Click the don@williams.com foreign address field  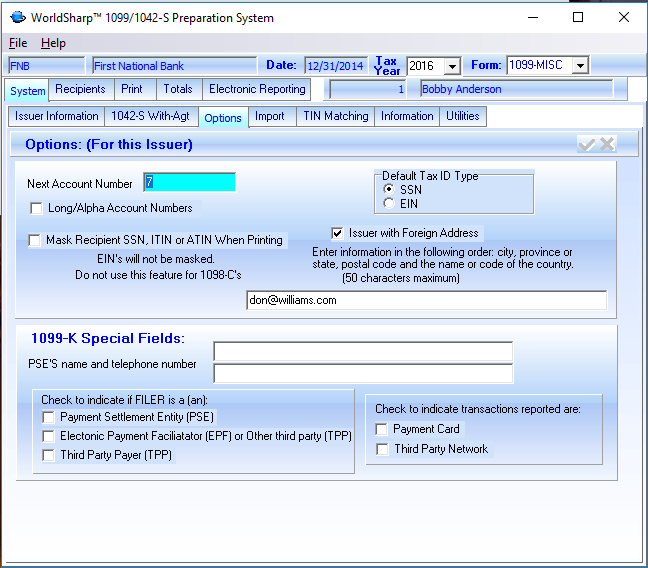click(426, 300)
